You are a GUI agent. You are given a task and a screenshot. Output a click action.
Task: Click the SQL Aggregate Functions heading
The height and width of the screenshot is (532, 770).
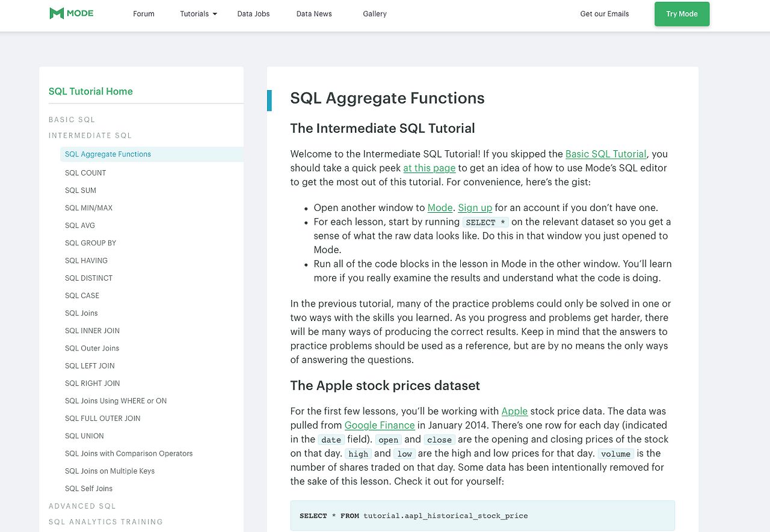coord(387,98)
